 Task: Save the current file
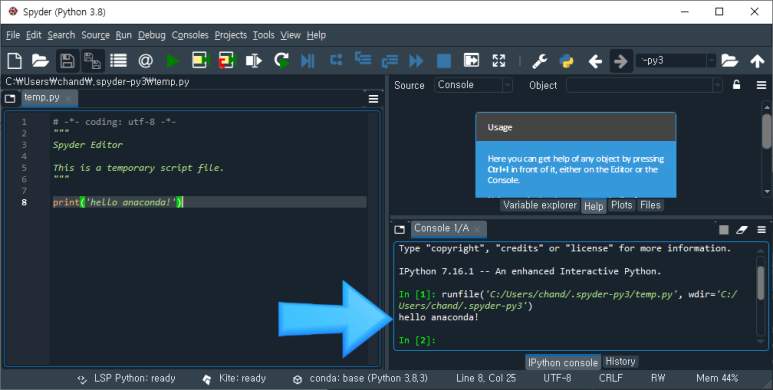pyautogui.click(x=67, y=61)
